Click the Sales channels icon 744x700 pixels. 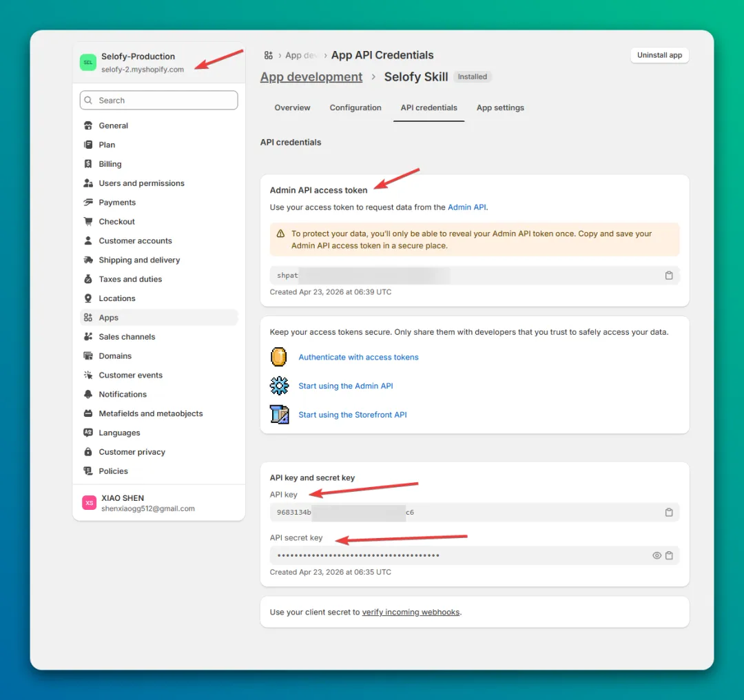coord(87,336)
